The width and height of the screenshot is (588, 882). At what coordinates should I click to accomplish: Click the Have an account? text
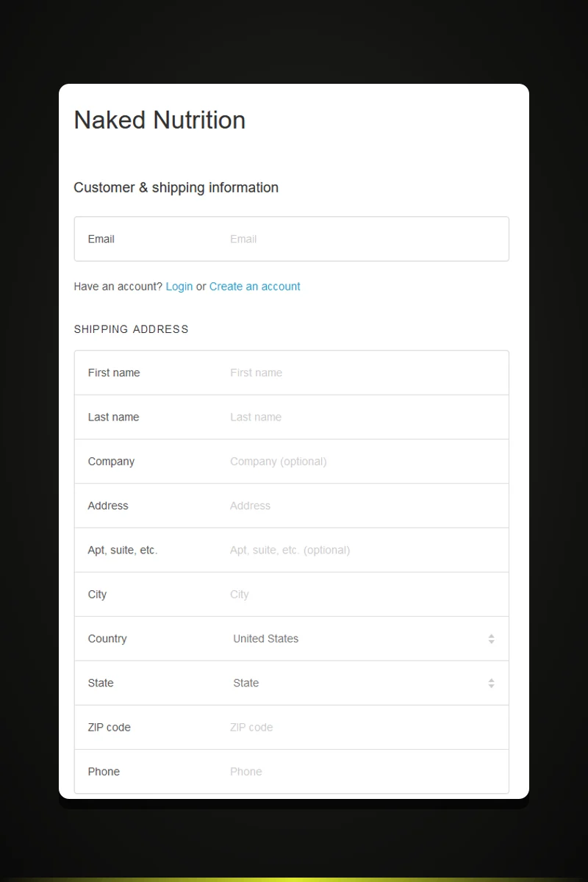coord(118,287)
